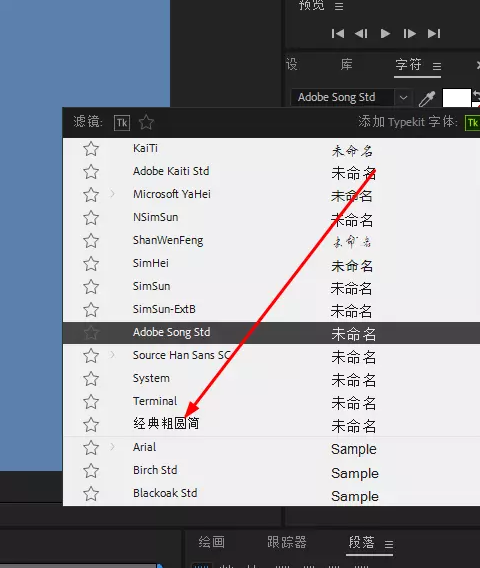The image size is (480, 568).
Task: Step forward one frame in preview
Action: click(x=409, y=34)
